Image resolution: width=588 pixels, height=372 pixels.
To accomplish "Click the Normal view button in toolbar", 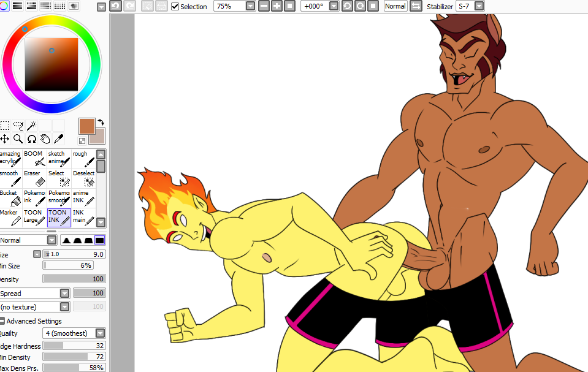I will point(395,6).
